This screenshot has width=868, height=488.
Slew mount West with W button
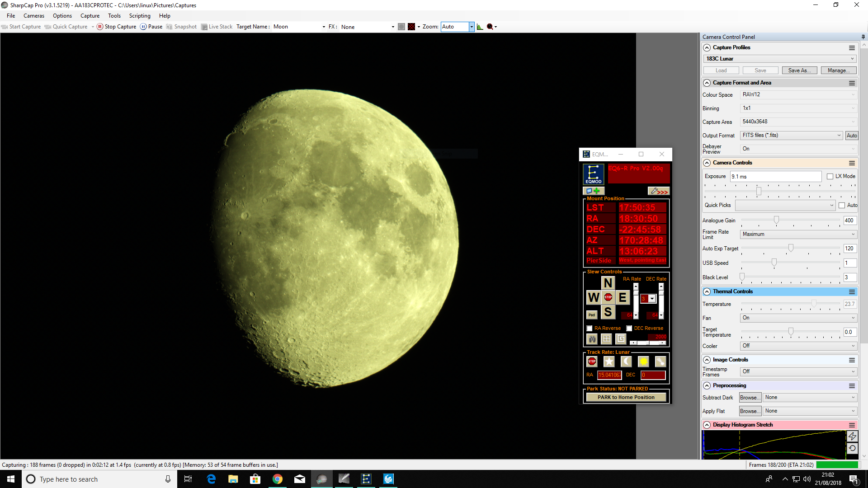click(x=594, y=297)
